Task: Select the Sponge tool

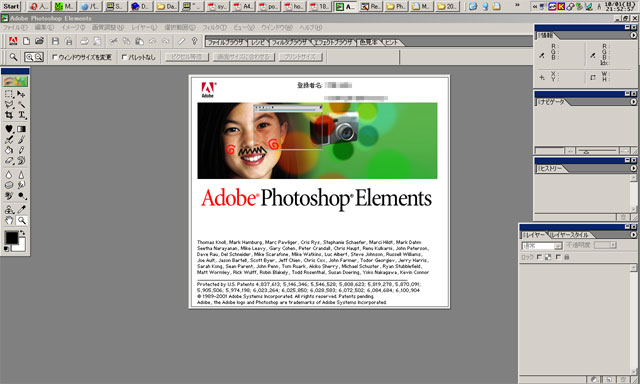Action: click(9, 185)
